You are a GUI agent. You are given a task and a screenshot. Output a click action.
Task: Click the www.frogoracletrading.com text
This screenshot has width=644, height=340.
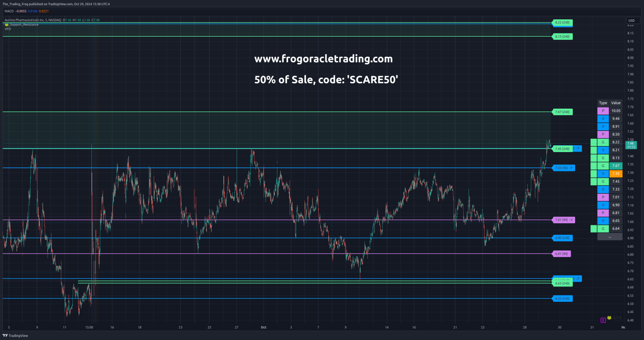pos(324,59)
